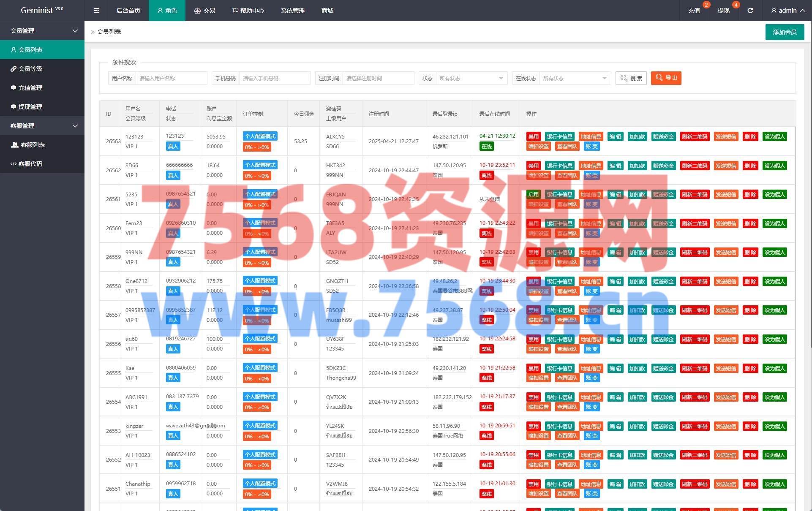Click the 添加会员 button
Screen dimensions: 812x511
coord(784,32)
